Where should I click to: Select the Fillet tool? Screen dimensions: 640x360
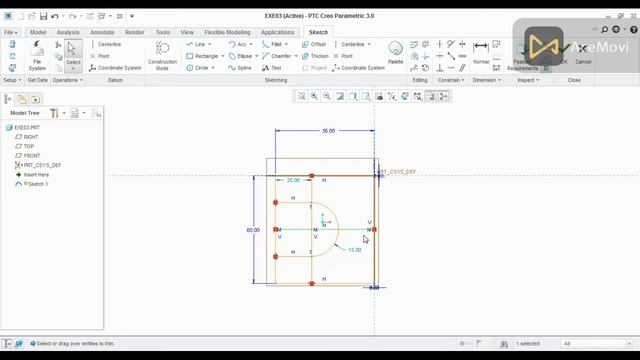coord(272,44)
